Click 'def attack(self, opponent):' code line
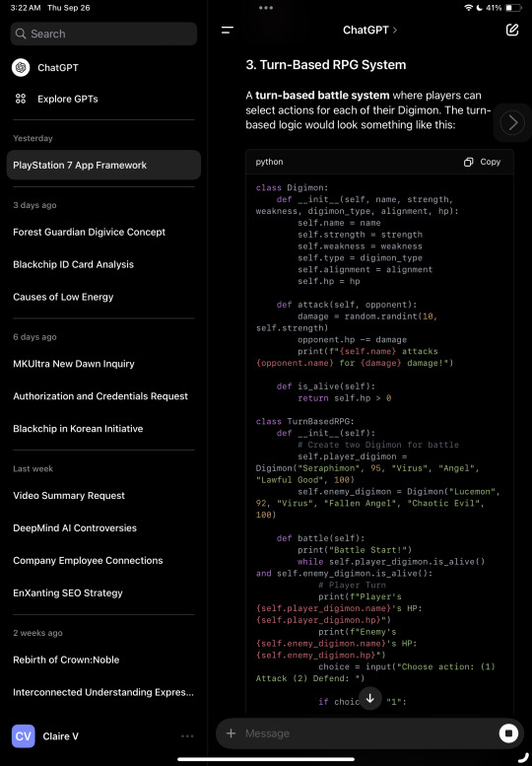Image resolution: width=532 pixels, height=766 pixels. pos(347,305)
